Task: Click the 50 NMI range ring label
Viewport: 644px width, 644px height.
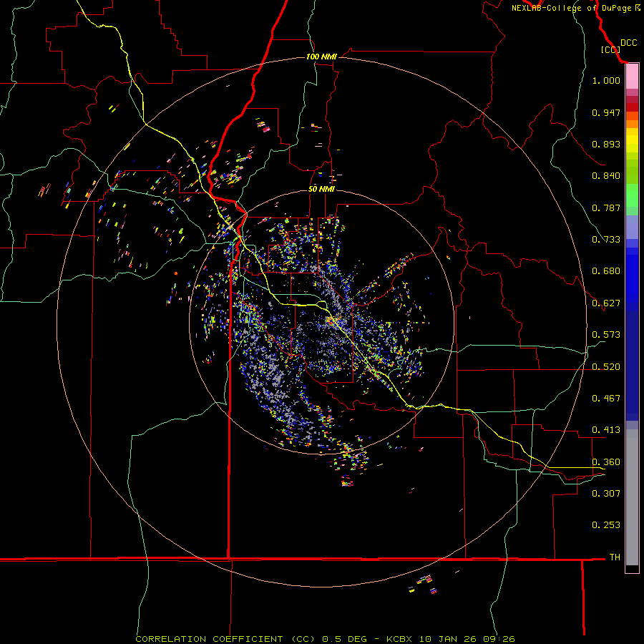Action: coord(321,189)
